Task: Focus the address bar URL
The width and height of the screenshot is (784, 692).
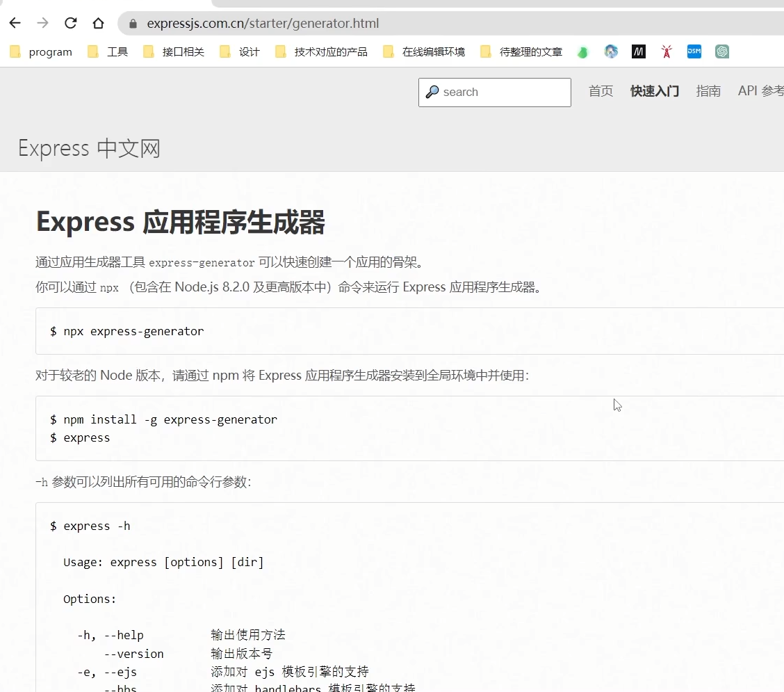Action: pyautogui.click(x=263, y=24)
